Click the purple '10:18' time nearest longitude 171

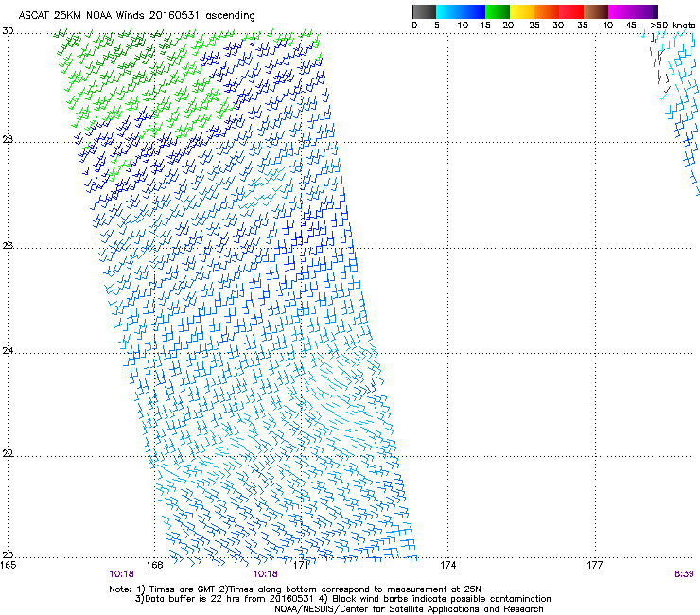265,574
